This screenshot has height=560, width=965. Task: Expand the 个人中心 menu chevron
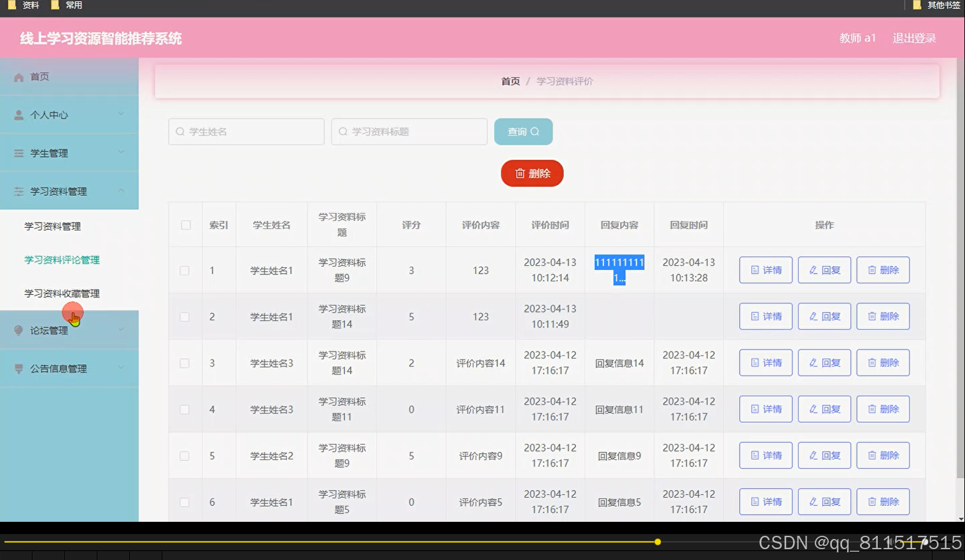tap(121, 115)
